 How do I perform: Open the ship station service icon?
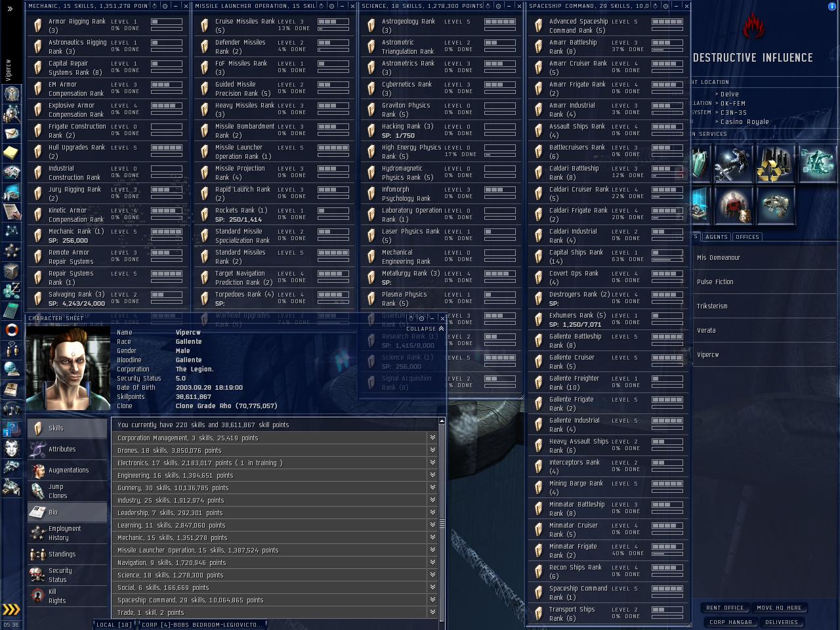coord(775,205)
